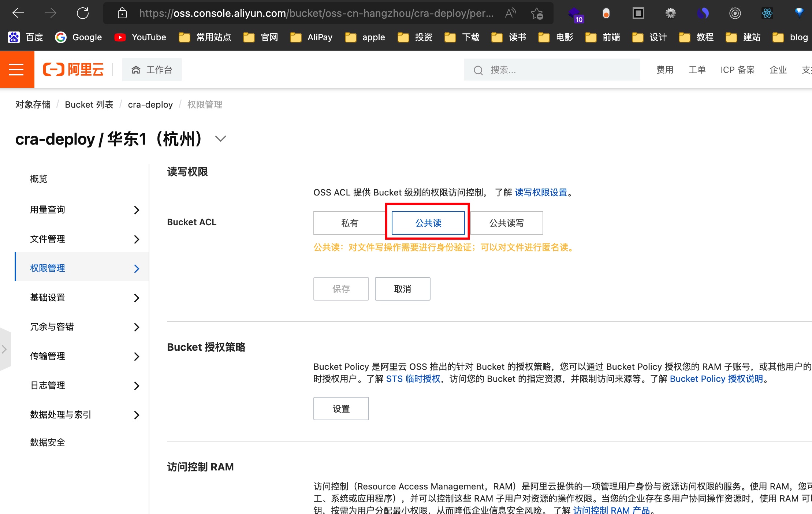Open the 百度 bookmark
The image size is (812, 514).
[x=26, y=37]
